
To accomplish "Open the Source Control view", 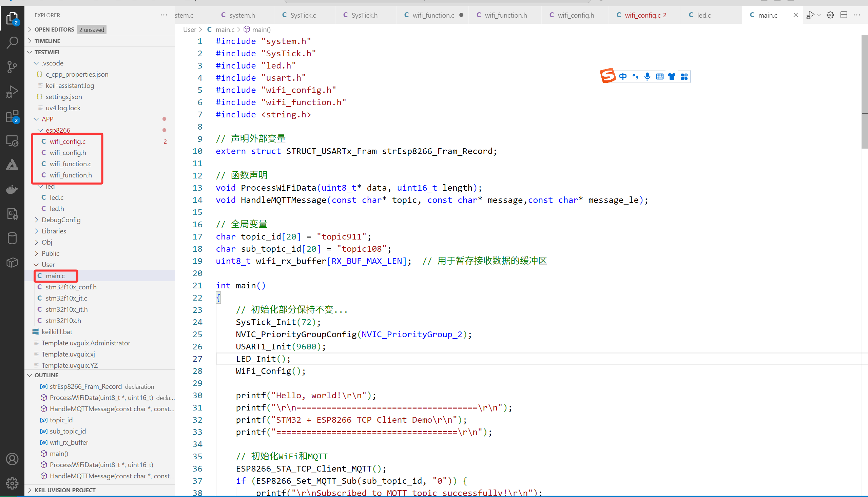I will coord(12,67).
